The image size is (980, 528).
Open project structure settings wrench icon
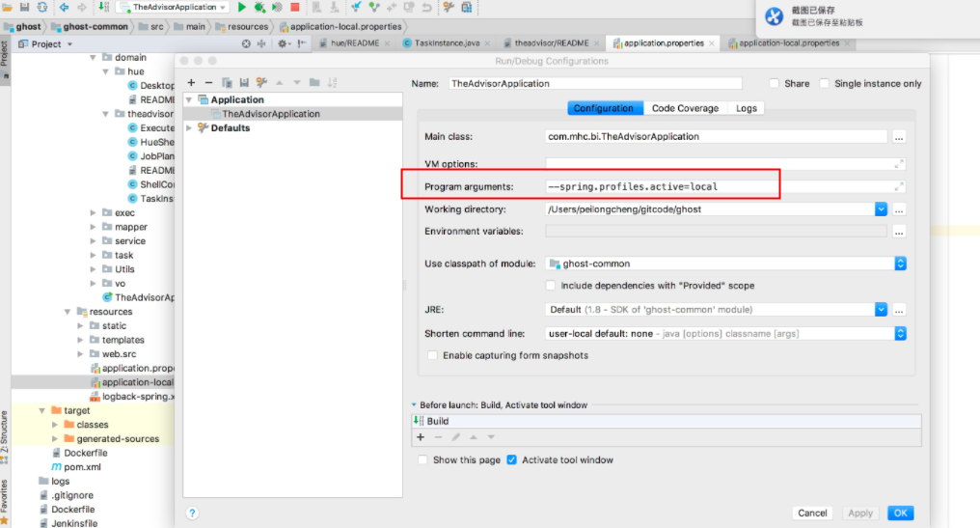coord(449,7)
